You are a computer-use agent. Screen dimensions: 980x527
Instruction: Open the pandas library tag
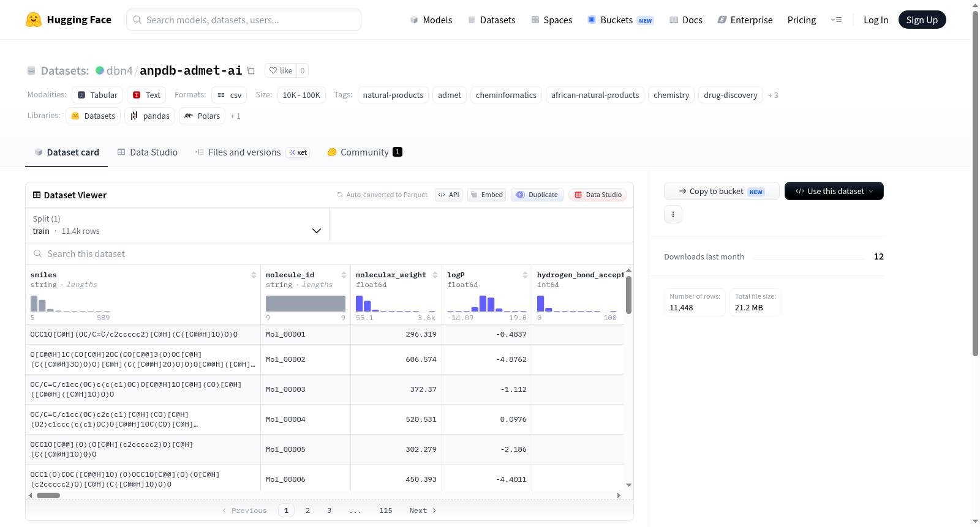point(150,116)
